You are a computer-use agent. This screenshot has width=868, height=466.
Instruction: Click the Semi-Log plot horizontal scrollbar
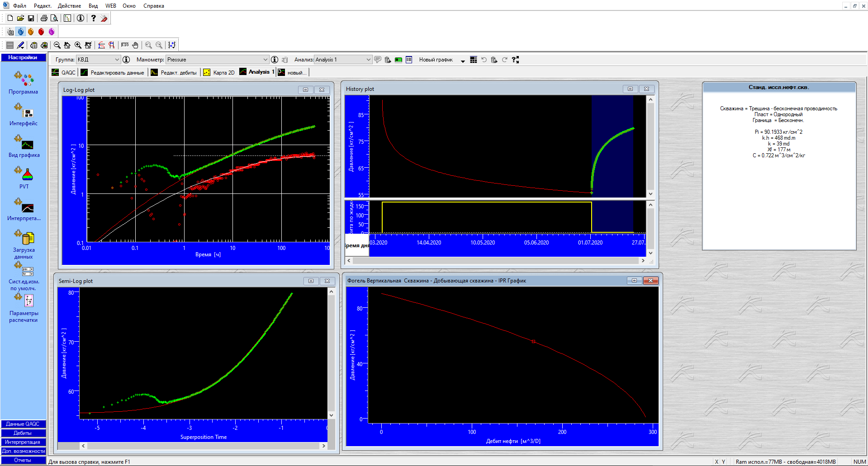[204, 446]
